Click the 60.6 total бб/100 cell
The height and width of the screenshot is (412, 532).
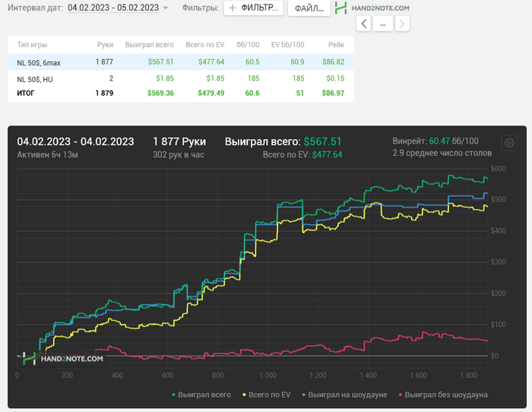252,93
